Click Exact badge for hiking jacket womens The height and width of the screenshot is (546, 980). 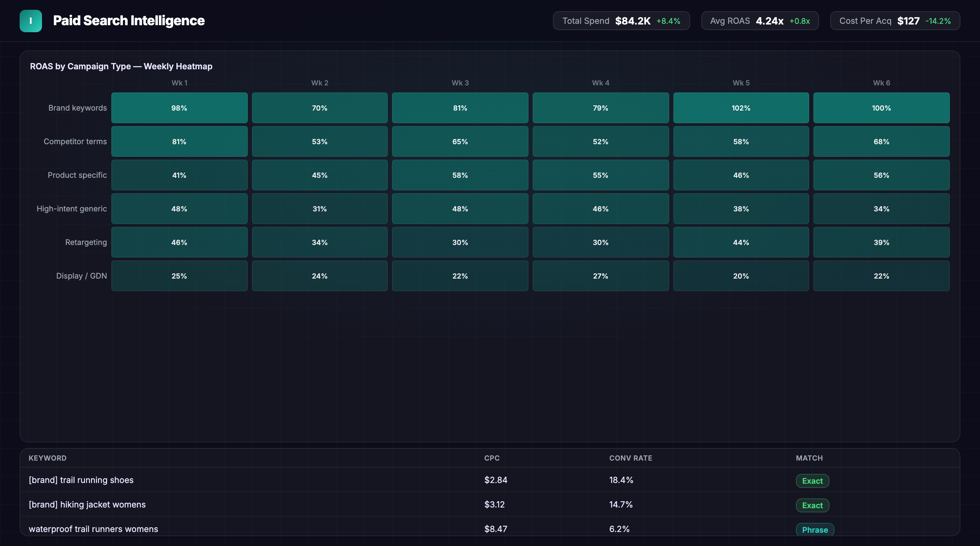tap(812, 505)
